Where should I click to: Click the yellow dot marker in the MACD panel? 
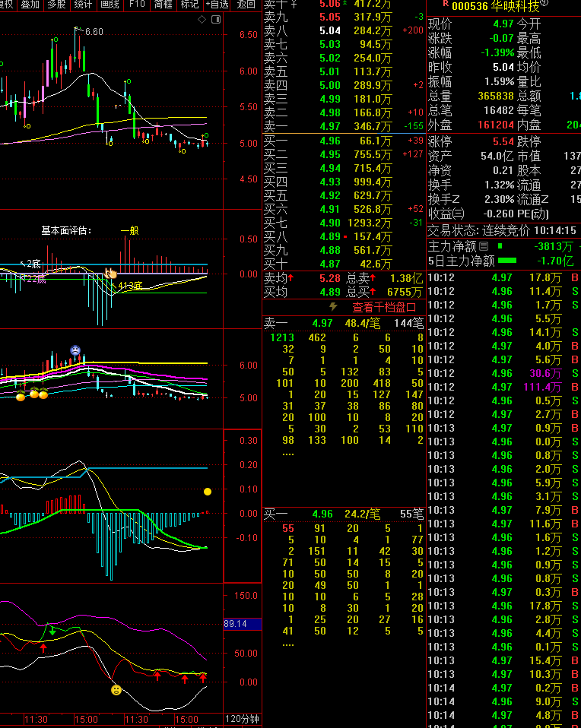click(207, 492)
